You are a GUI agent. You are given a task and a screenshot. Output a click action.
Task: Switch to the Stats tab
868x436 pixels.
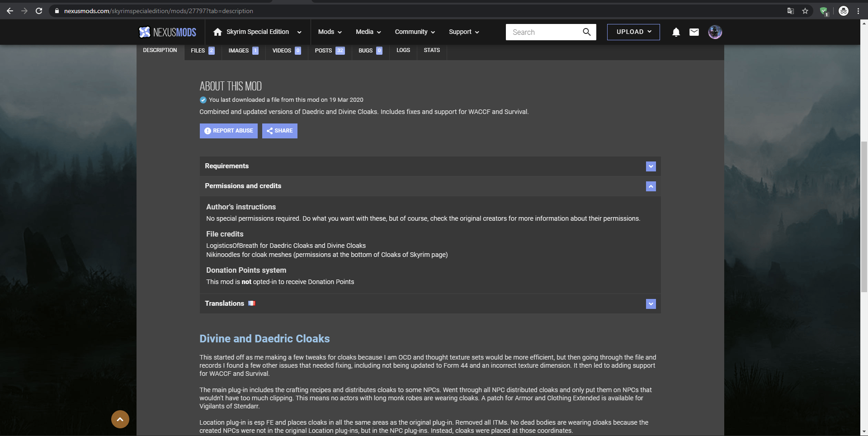coord(432,50)
